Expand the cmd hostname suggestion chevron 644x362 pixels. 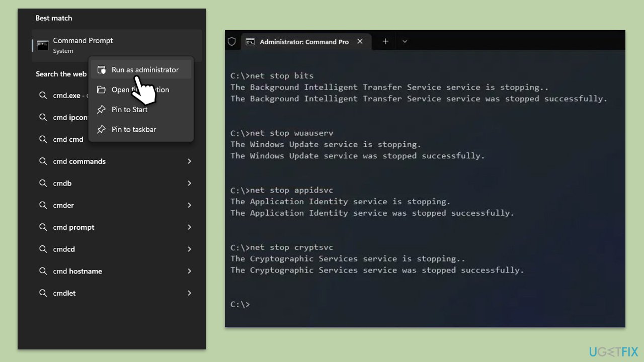[190, 271]
